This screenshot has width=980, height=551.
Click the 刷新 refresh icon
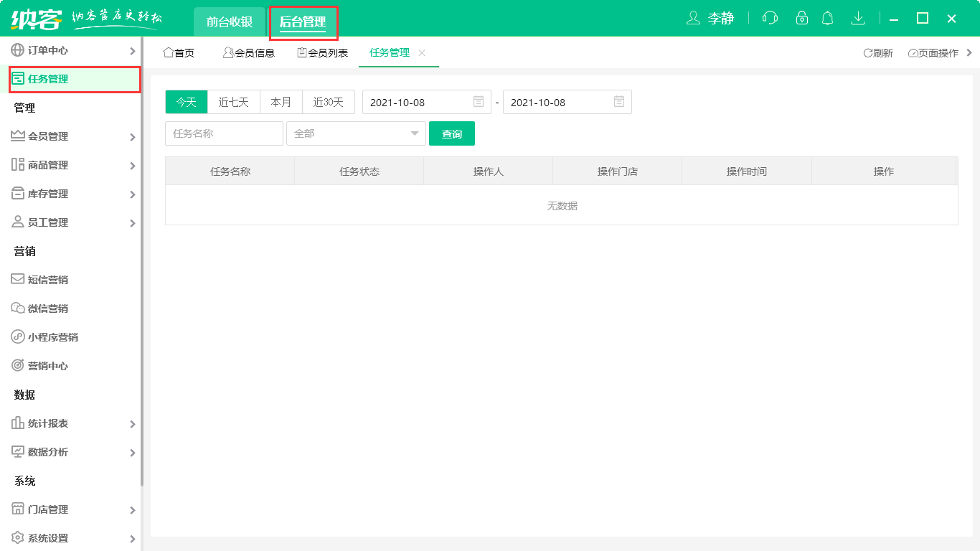[879, 52]
